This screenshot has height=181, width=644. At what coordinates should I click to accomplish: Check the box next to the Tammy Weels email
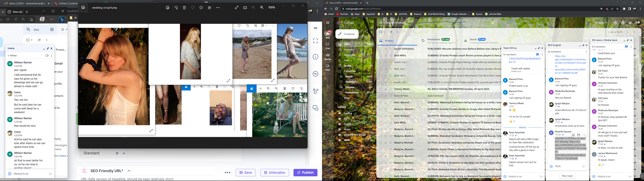coord(381,89)
